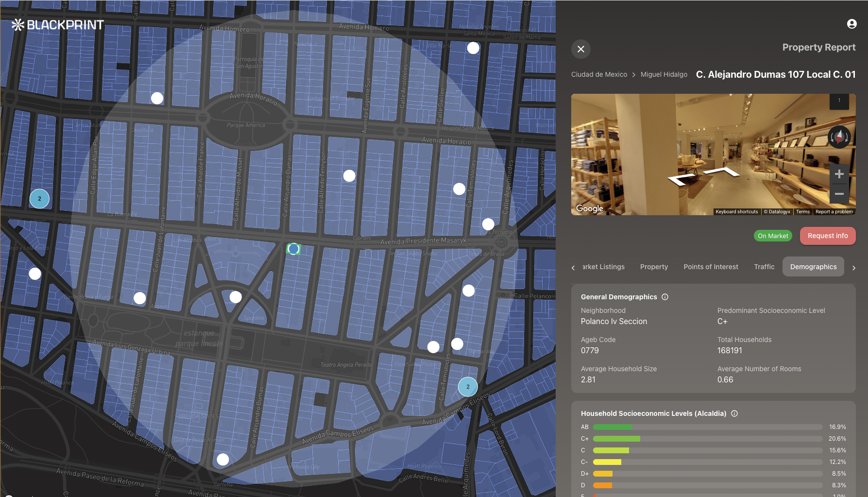Image resolution: width=868 pixels, height=497 pixels.
Task: Switch to the Traffic tab
Action: click(764, 267)
